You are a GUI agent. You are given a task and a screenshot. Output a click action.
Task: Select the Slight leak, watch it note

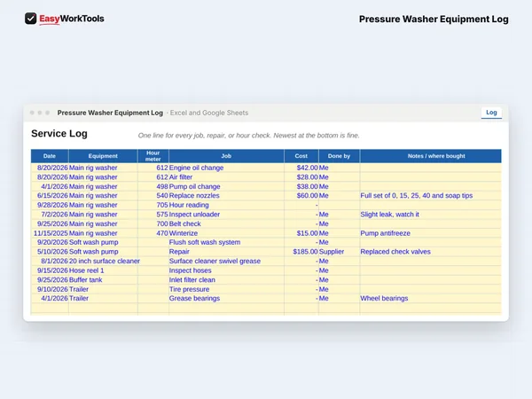click(431, 215)
